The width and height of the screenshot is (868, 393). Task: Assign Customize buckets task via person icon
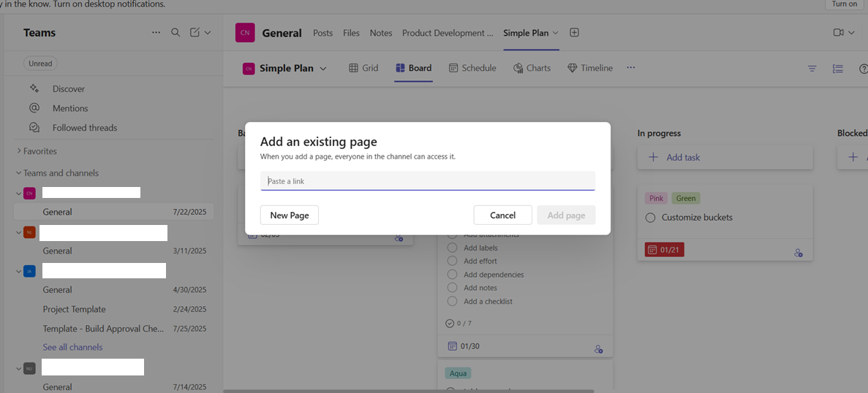[799, 253]
